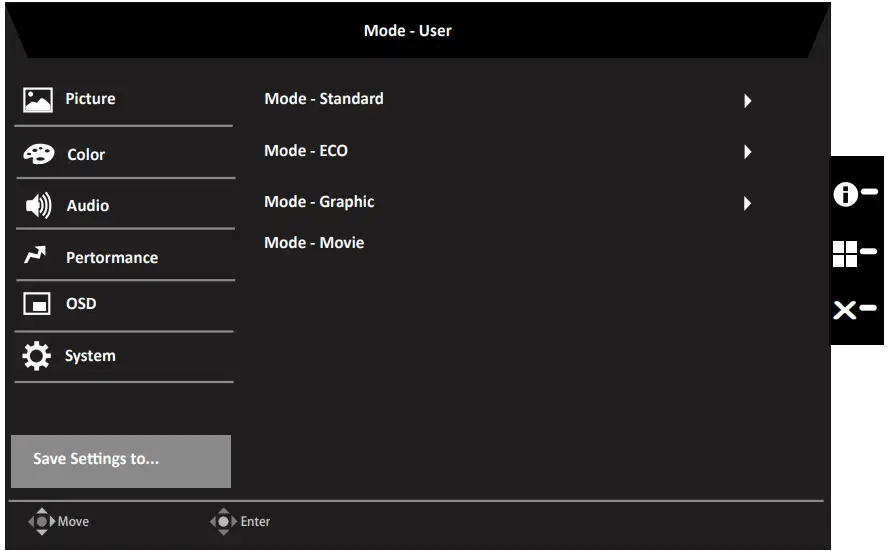Choose the Mode - ECO label
The height and width of the screenshot is (551, 888).
[306, 151]
